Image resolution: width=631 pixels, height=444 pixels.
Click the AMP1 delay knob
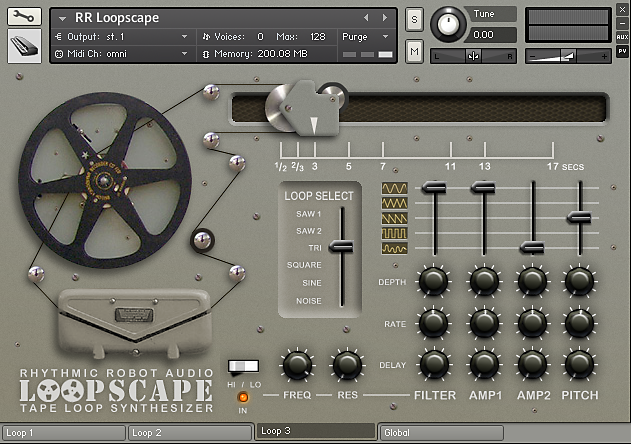point(484,364)
